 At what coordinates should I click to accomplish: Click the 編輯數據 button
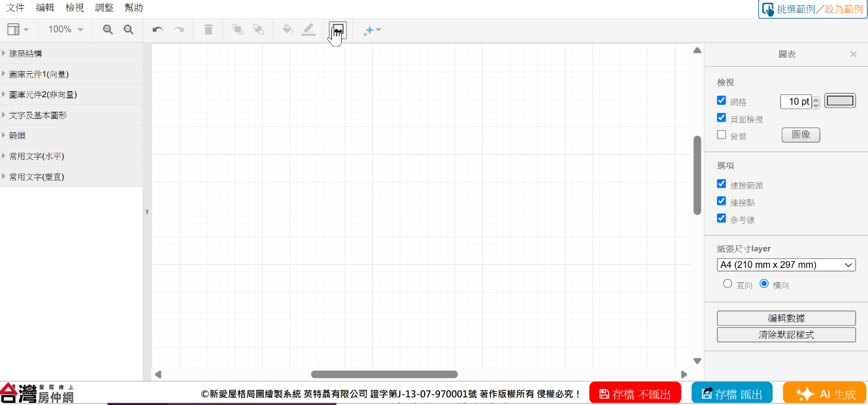[786, 318]
